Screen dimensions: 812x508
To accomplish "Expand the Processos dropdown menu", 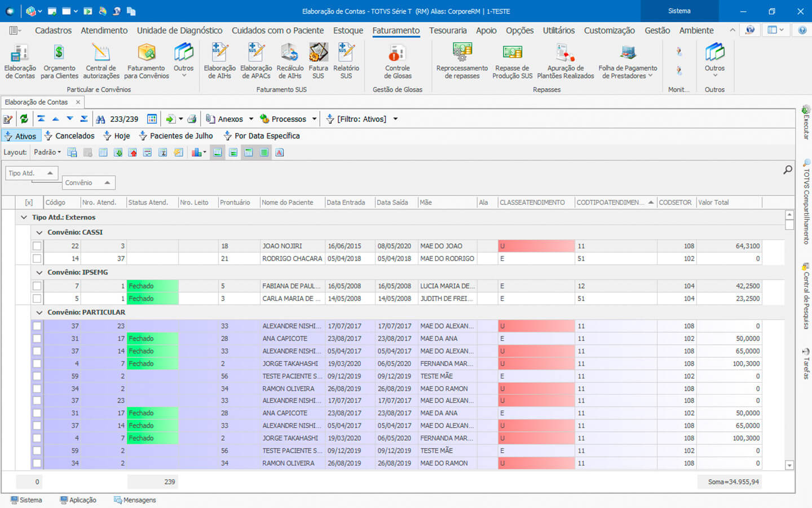I will click(x=314, y=119).
